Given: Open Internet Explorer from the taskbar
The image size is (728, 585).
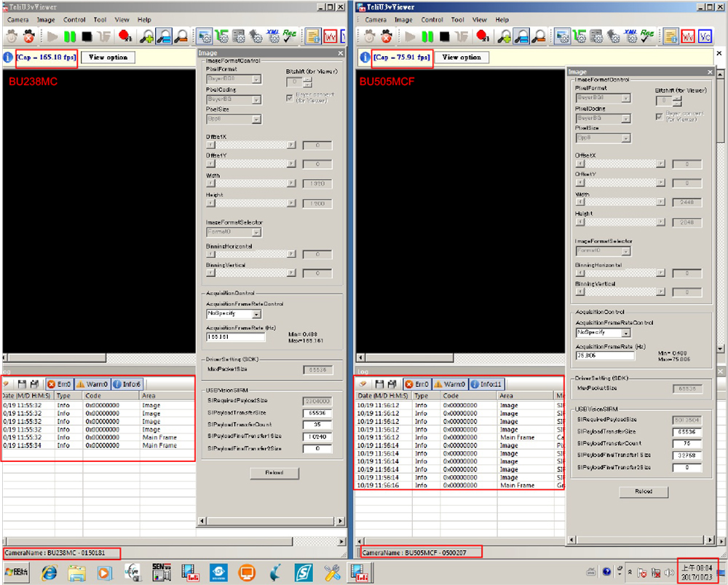Looking at the screenshot, I should pos(49,572).
